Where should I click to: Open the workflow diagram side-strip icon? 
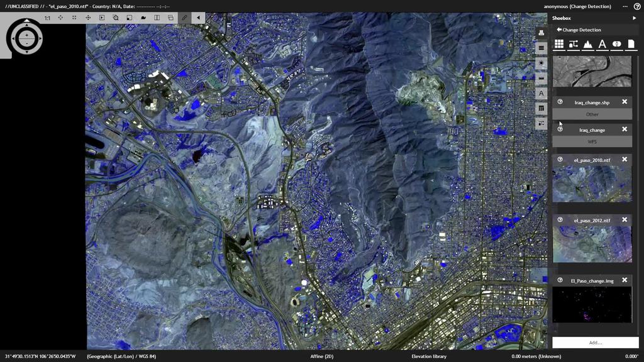(541, 123)
